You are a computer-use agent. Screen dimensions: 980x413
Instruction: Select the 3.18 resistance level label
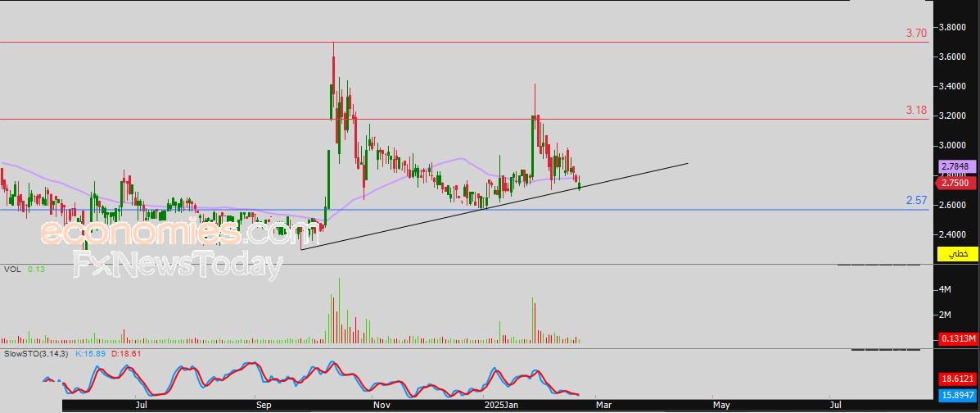pyautogui.click(x=916, y=110)
